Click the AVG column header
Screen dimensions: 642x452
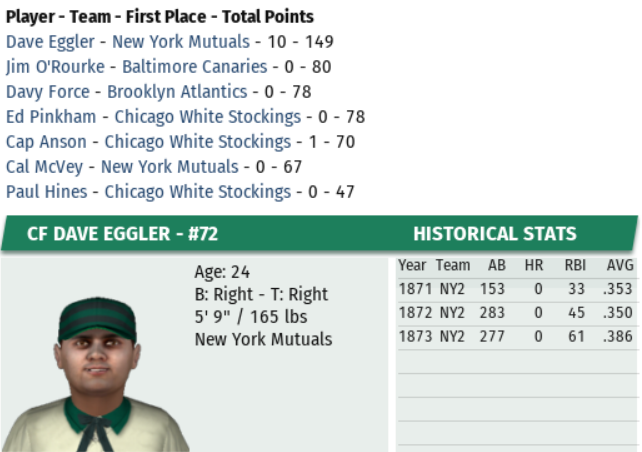(x=619, y=266)
